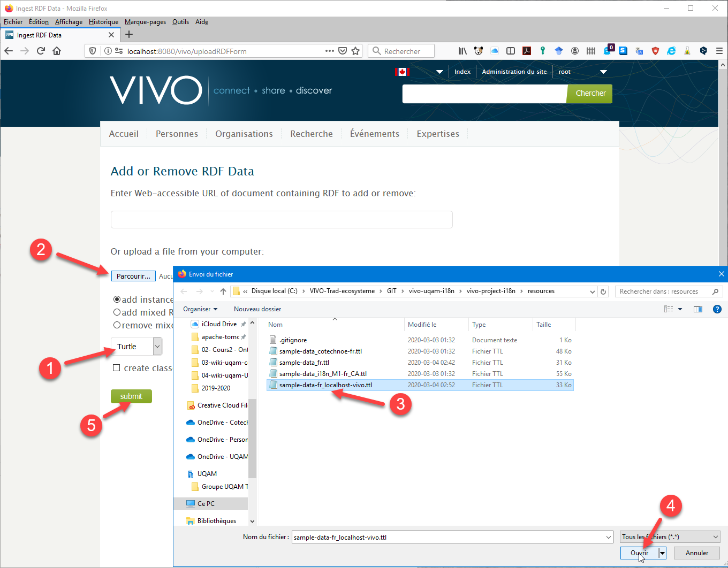This screenshot has height=568, width=728.
Task: Select the remove mixed RDF radio button
Action: click(117, 325)
